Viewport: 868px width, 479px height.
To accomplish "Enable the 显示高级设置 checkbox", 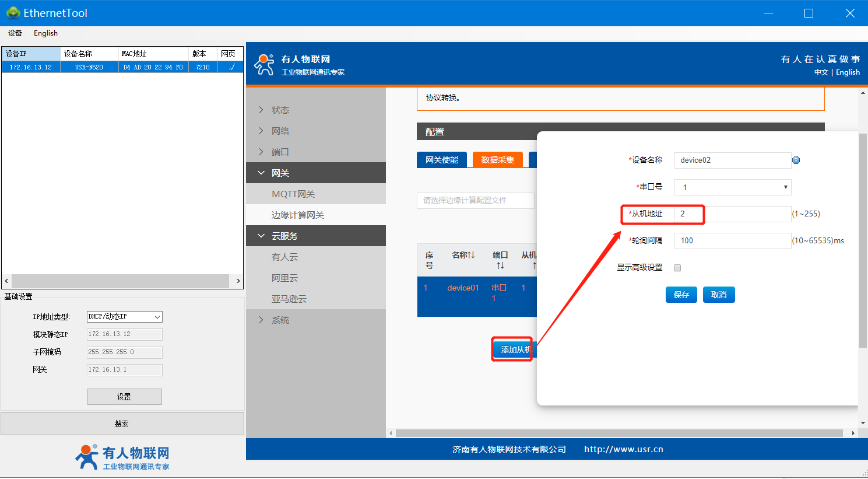I will (x=677, y=268).
